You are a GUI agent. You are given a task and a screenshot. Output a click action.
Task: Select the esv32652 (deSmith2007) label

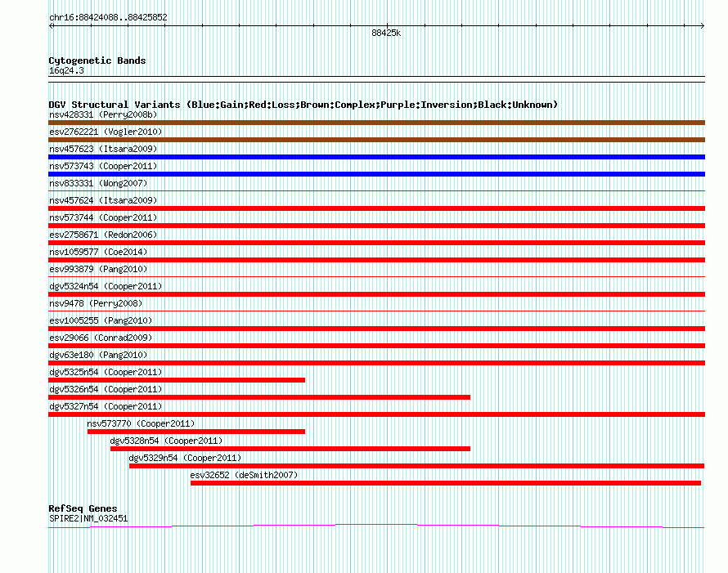[x=244, y=475]
